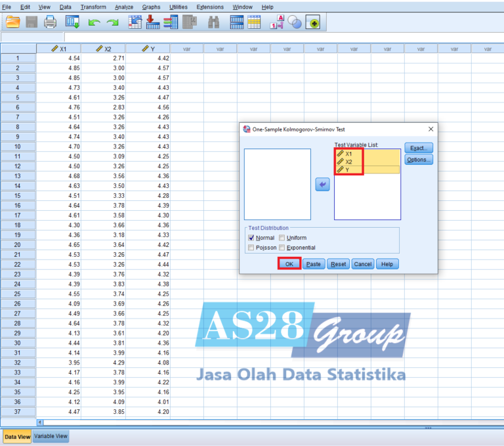Uncheck the Normal distribution checkbox

click(251, 238)
